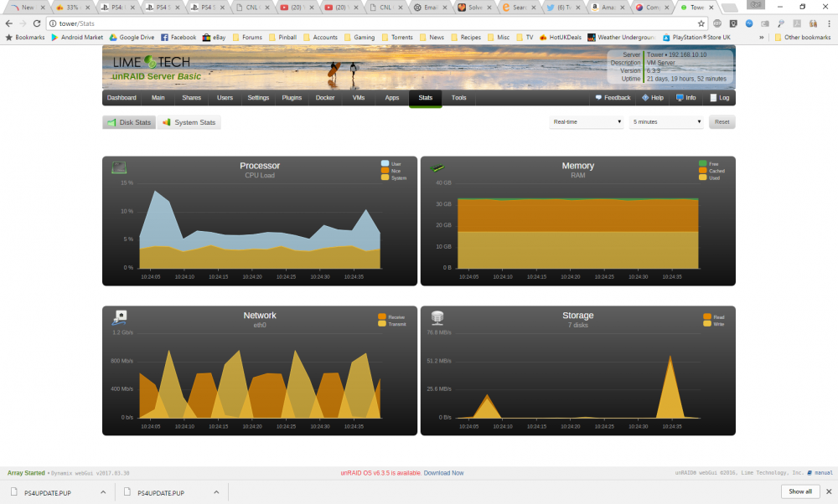Click Show all downloads button
Viewport: 838px width, 504px height.
click(x=800, y=491)
